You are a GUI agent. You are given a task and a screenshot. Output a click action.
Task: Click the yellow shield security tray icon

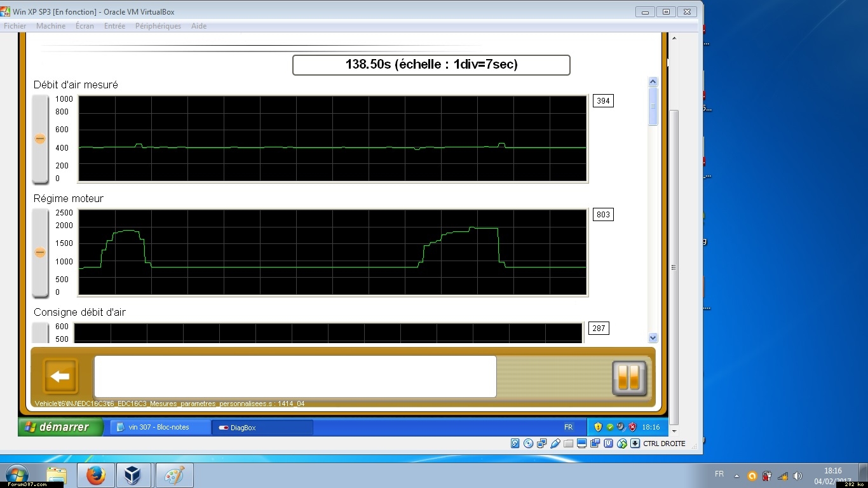click(598, 427)
